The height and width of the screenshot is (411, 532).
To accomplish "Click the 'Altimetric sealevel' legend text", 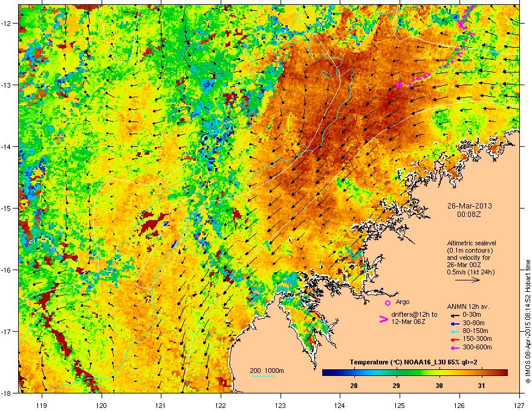I will [472, 243].
